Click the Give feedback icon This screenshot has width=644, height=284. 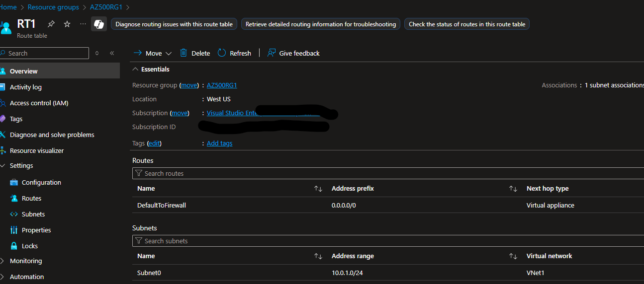[x=272, y=53]
